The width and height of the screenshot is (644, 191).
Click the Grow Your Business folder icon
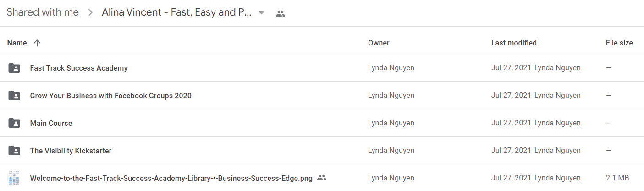click(14, 95)
